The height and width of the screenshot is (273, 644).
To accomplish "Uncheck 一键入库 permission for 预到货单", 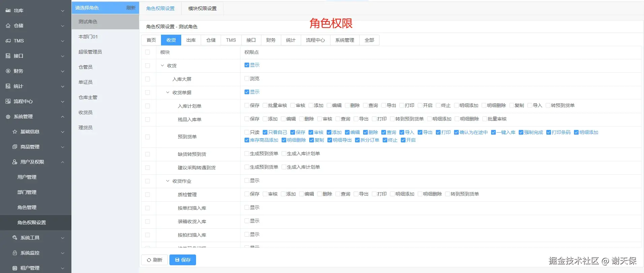I will [493, 132].
